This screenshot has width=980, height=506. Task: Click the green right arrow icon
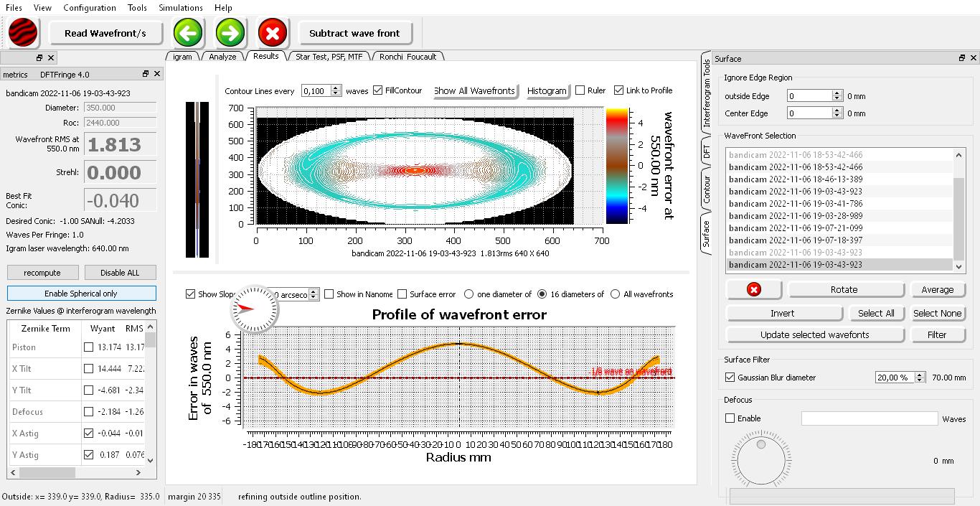pyautogui.click(x=230, y=33)
